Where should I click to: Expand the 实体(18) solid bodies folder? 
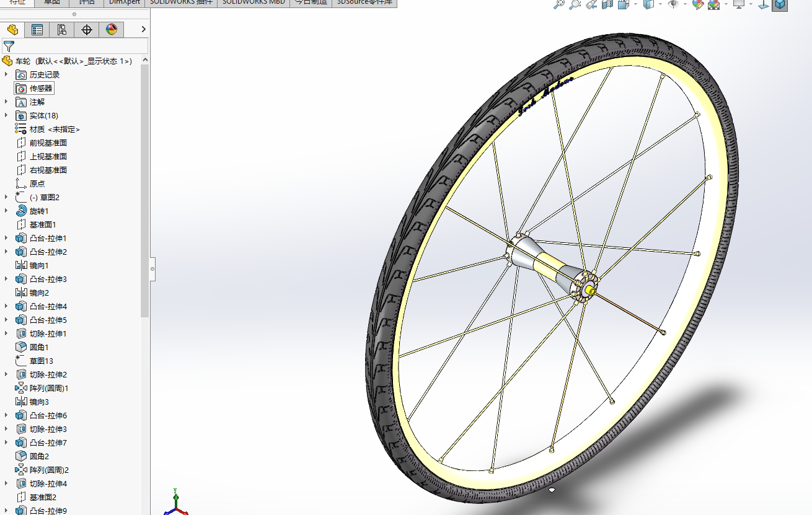[7, 116]
